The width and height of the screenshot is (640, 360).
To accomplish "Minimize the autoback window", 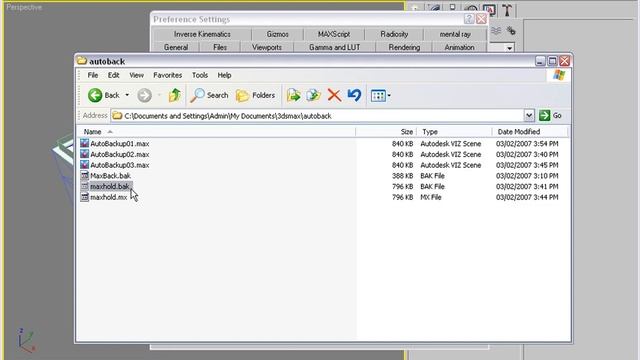I will 540,61.
